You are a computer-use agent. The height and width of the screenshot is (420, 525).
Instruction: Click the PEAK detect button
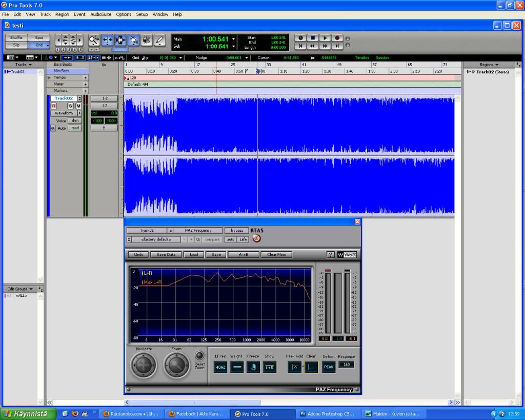coord(329,367)
